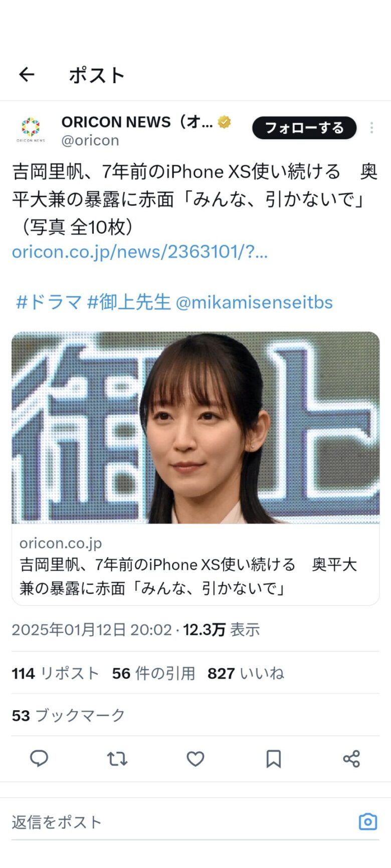Open the oricon.co.jp/news/2363101 link
Screen dimensions: 391x868
point(140,252)
